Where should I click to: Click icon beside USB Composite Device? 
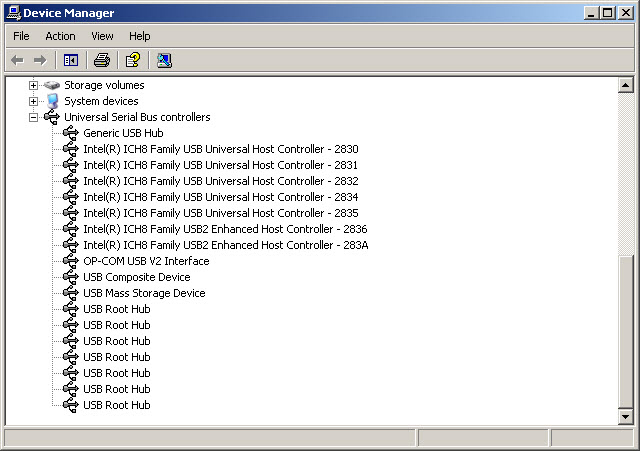click(x=71, y=277)
